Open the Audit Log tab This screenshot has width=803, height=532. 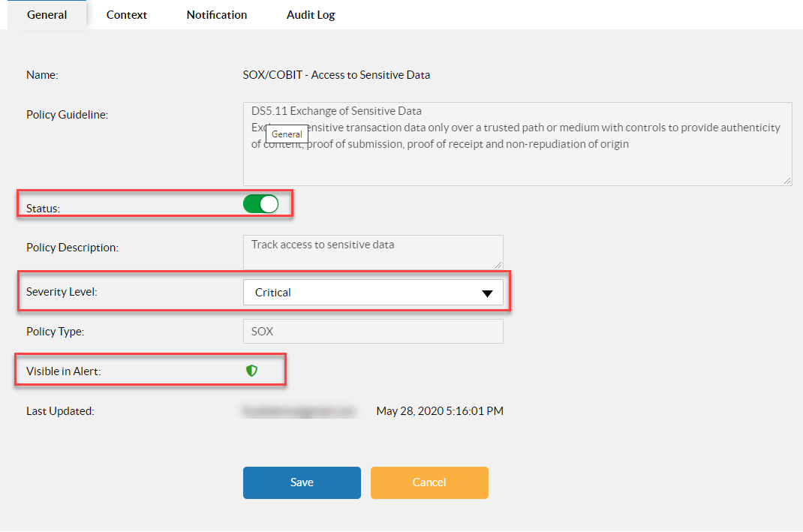pyautogui.click(x=310, y=14)
